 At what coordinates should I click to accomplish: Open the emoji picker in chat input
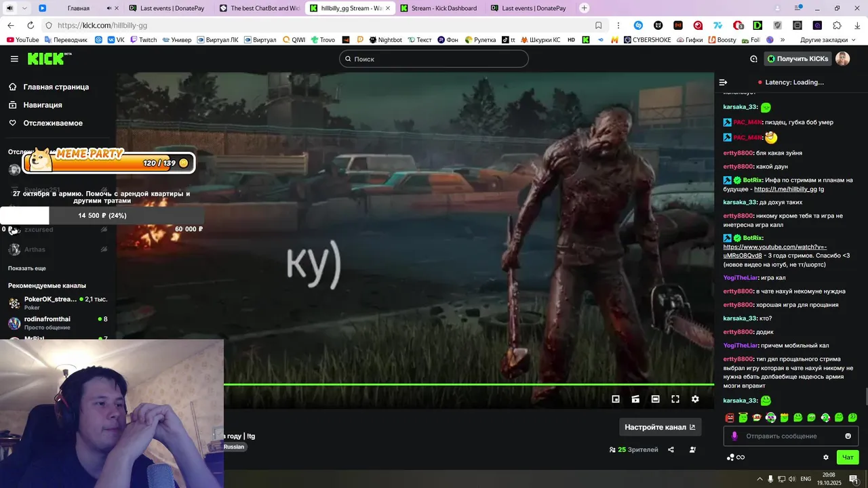coord(848,436)
